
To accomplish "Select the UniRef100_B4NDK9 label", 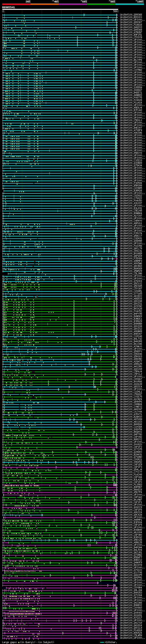I will point(131,316).
